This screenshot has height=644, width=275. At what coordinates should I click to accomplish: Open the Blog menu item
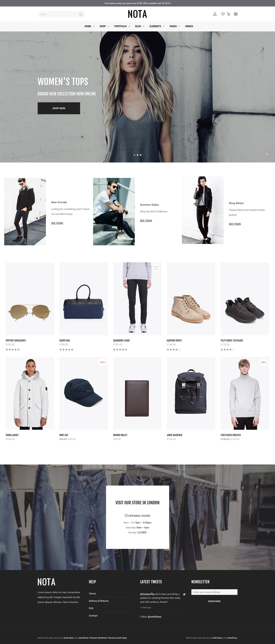click(x=140, y=26)
